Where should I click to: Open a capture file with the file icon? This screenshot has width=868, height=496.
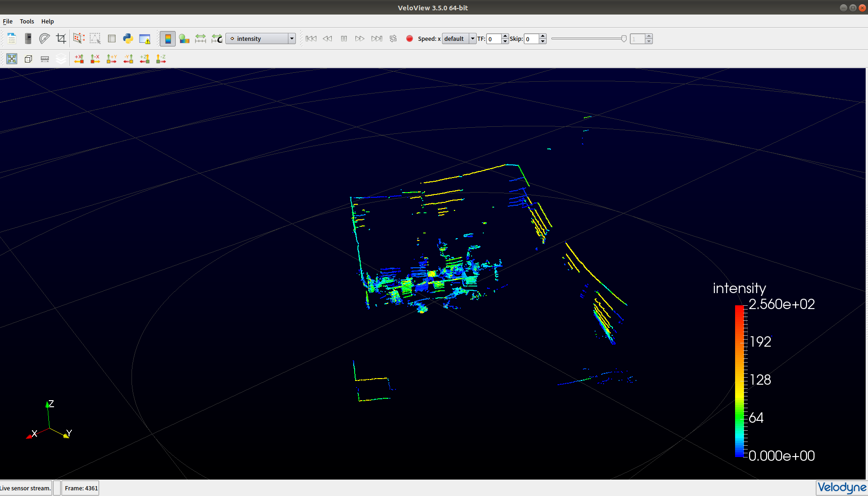tap(12, 39)
